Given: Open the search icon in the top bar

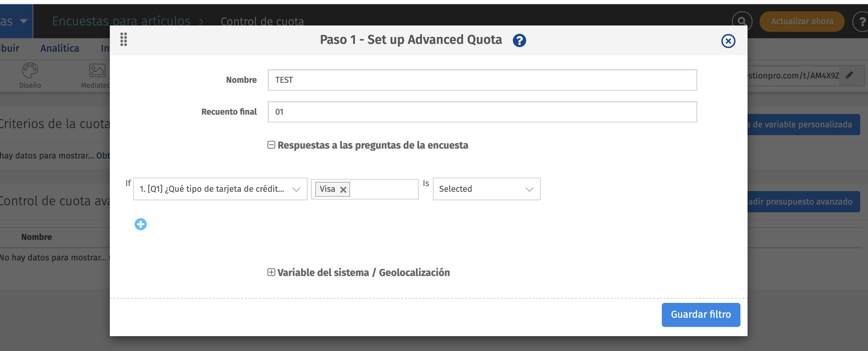Looking at the screenshot, I should (x=742, y=21).
